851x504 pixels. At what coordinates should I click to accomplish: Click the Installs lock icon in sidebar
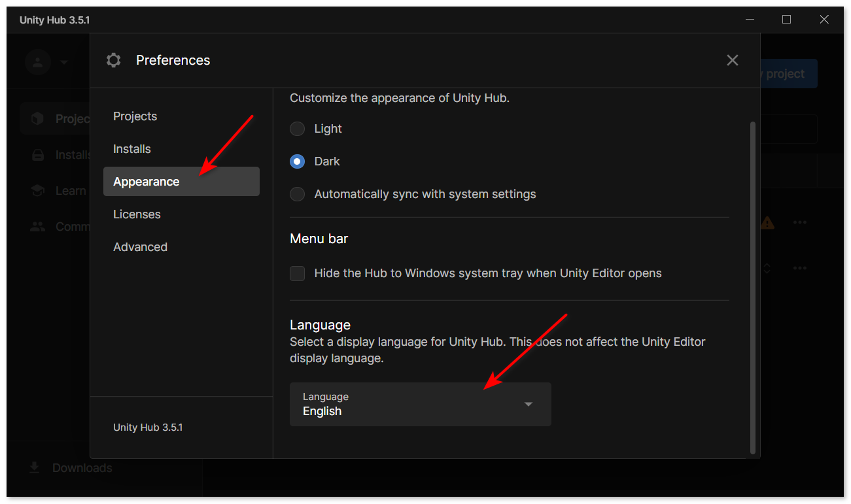(x=38, y=155)
